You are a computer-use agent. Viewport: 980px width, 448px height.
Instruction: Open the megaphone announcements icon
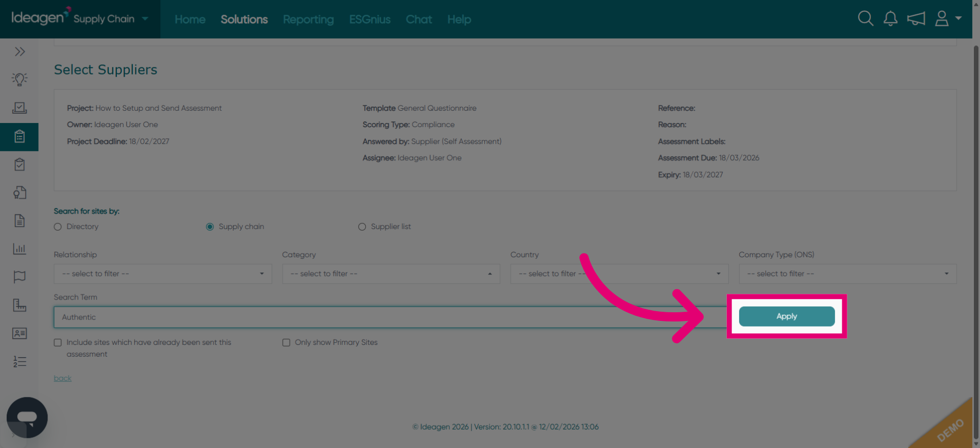(x=916, y=19)
